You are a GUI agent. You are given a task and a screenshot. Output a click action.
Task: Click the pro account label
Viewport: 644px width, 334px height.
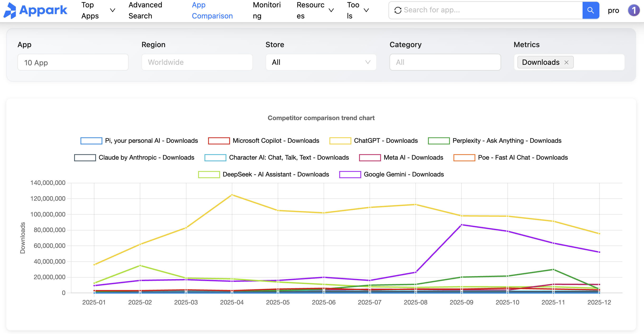[613, 11]
